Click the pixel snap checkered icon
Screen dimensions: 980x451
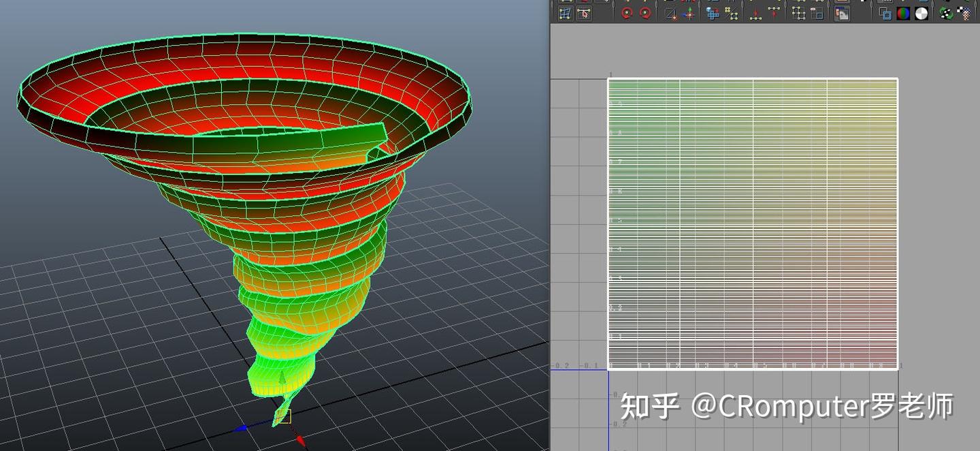point(965,14)
